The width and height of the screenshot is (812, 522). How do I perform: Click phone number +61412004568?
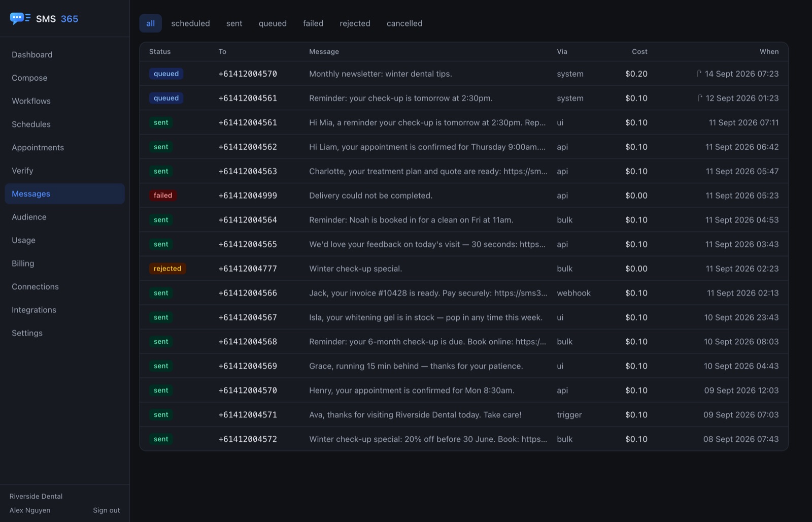(x=248, y=342)
